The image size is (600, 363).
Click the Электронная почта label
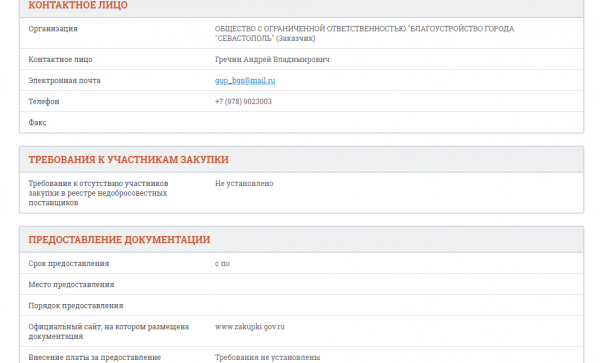pos(64,80)
